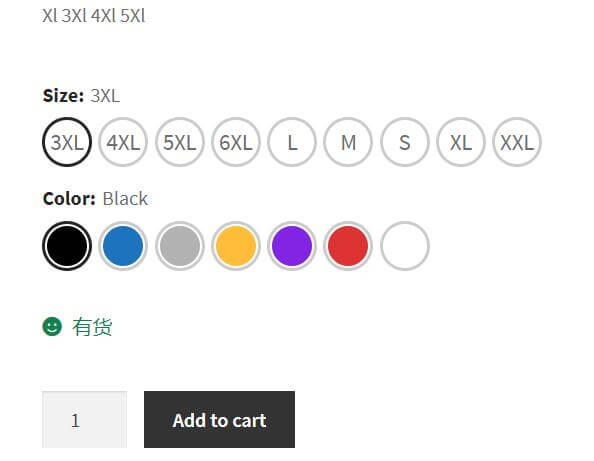The image size is (594, 461).
Task: Click the Add to cart button
Action: (219, 420)
